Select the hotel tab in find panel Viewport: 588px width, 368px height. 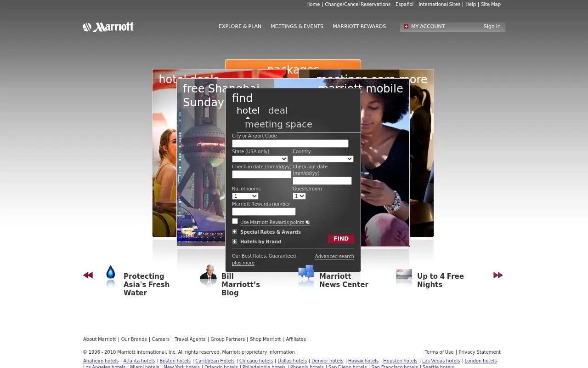248,110
